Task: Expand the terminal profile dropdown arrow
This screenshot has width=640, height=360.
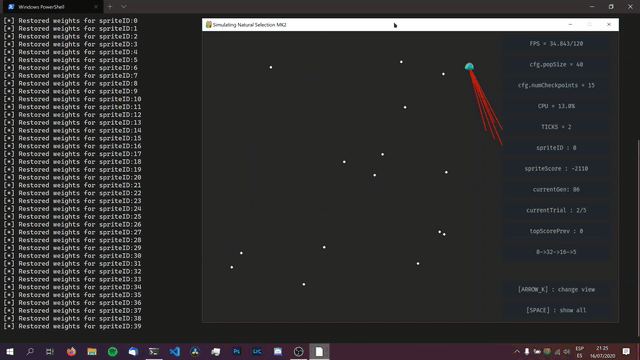Action: (124, 7)
